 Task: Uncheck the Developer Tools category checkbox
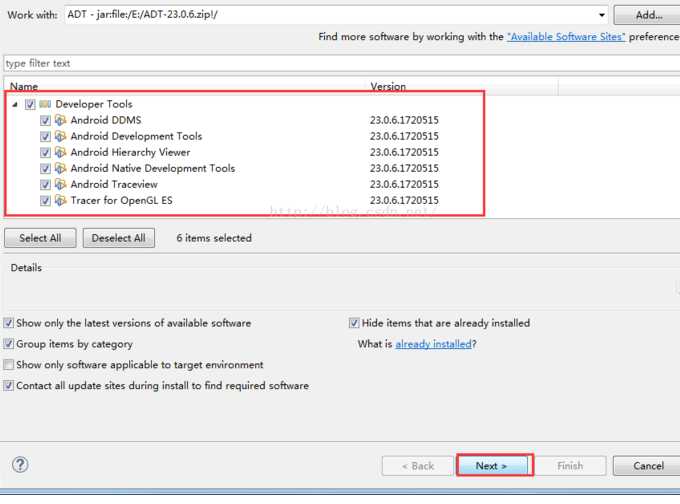(x=30, y=105)
